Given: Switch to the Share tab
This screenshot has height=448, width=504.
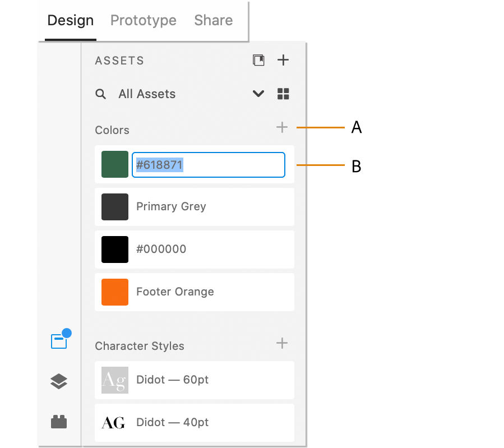Looking at the screenshot, I should [213, 20].
